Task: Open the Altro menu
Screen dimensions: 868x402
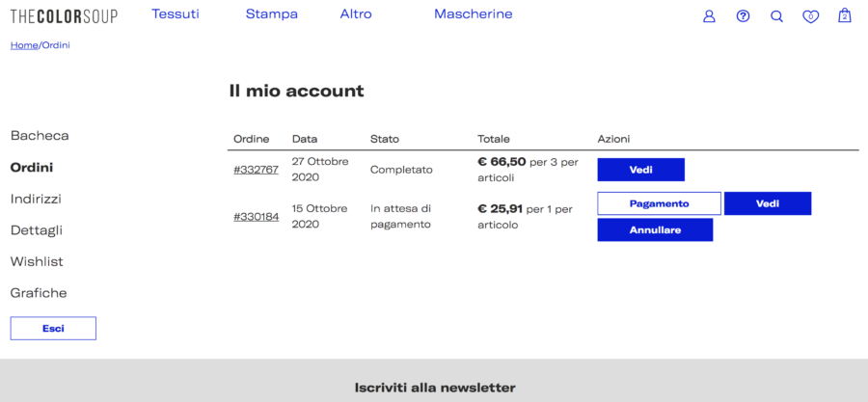Action: pyautogui.click(x=356, y=14)
